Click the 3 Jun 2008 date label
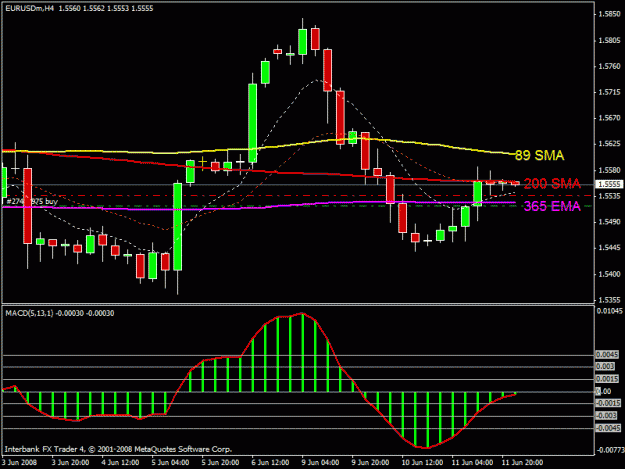The height and width of the screenshot is (469, 625). (19, 462)
